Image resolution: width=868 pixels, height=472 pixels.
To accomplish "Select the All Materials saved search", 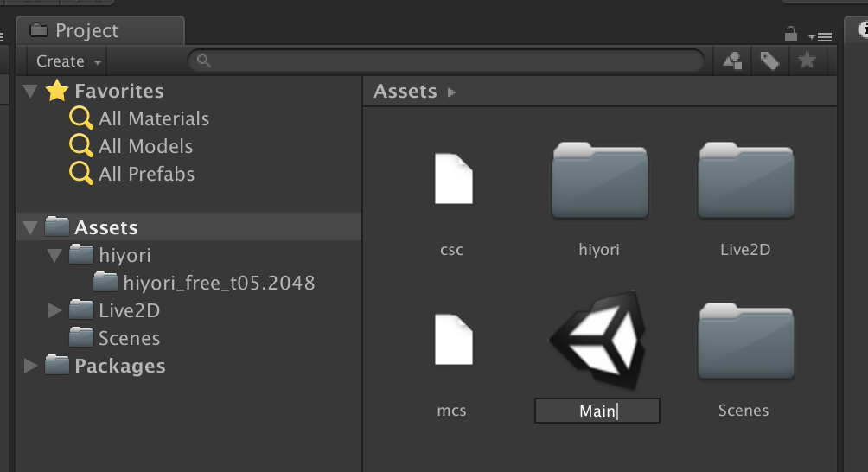I will (x=153, y=118).
